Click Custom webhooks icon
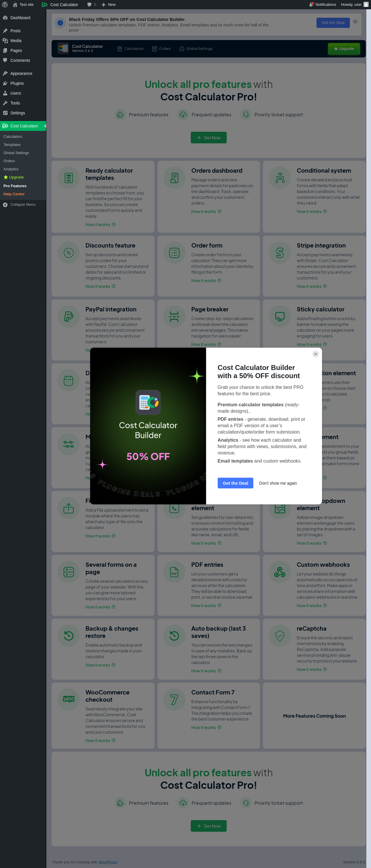The width and height of the screenshot is (371, 868). point(280,572)
